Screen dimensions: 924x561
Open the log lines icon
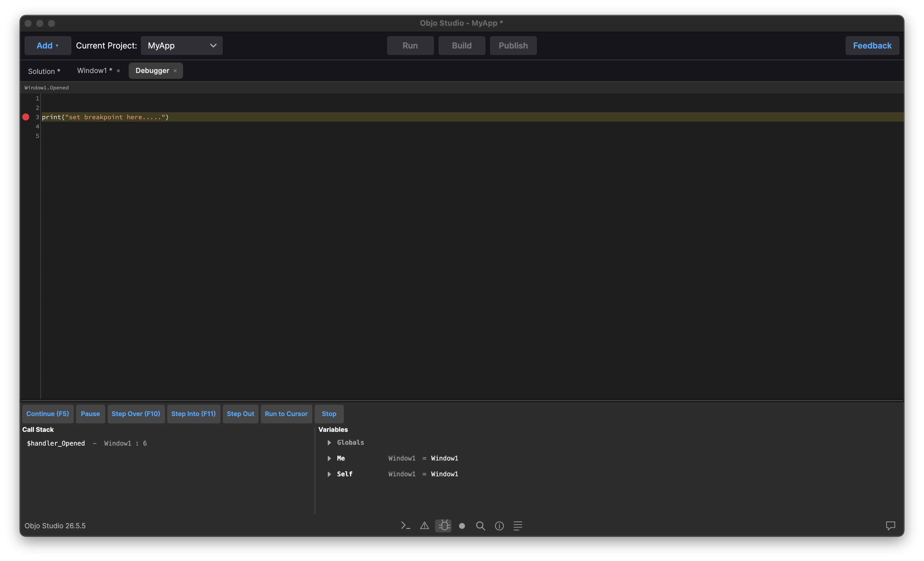pos(518,526)
